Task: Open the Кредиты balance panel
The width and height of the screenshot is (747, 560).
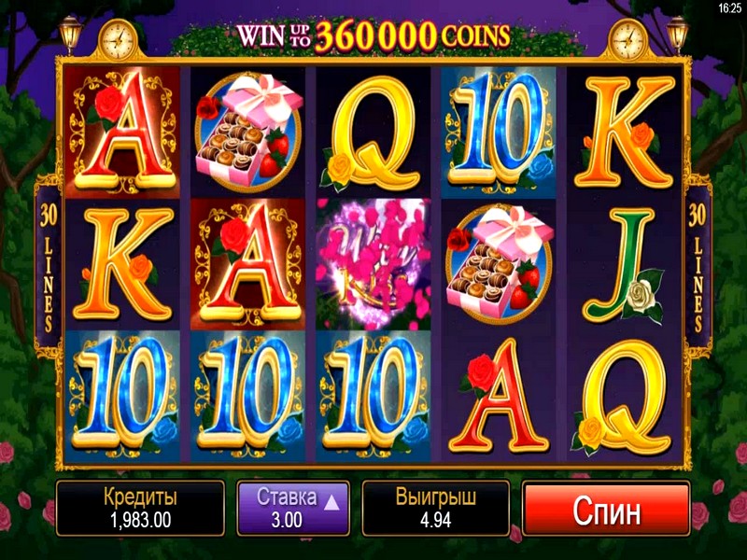Action: click(140, 508)
